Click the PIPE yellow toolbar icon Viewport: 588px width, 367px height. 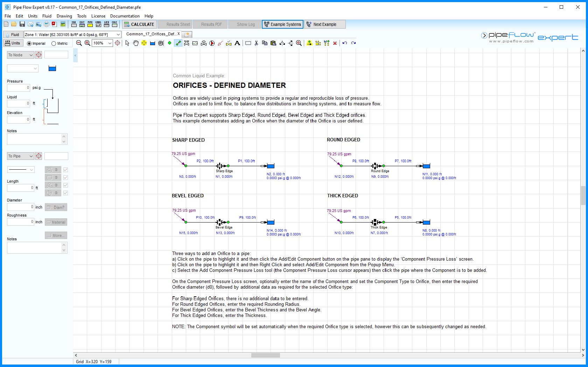click(x=90, y=24)
